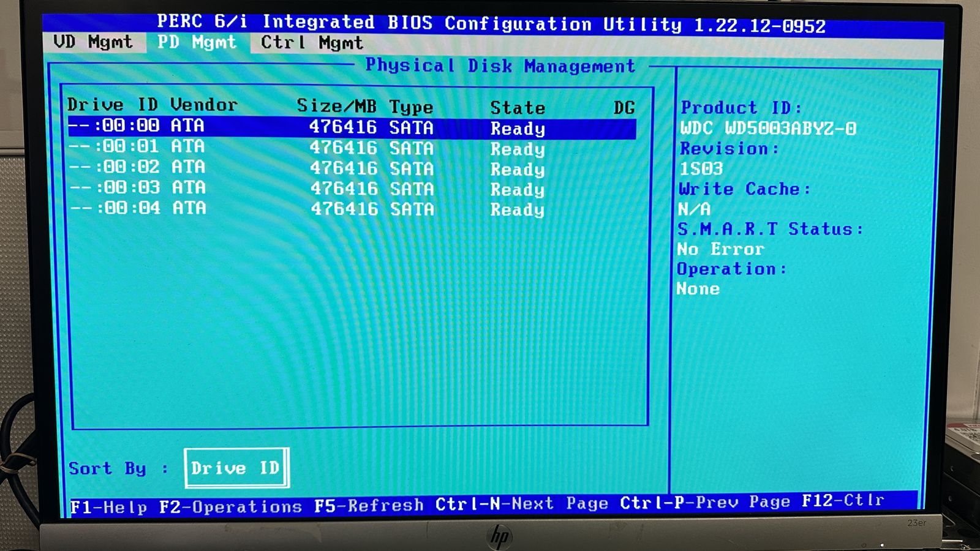The image size is (980, 551).
Task: Click Ctrl-P-Prev Page in bottom bar
Action: click(705, 502)
